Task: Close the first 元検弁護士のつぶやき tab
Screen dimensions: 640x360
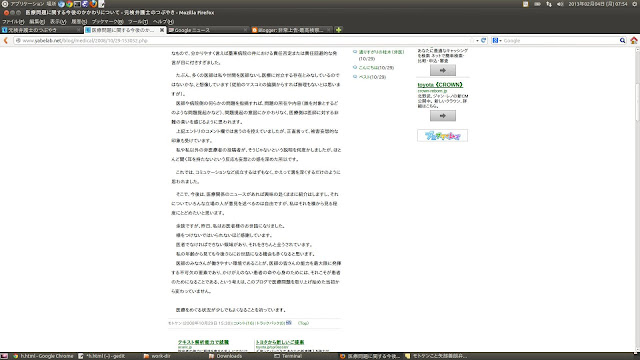Action: [79, 30]
